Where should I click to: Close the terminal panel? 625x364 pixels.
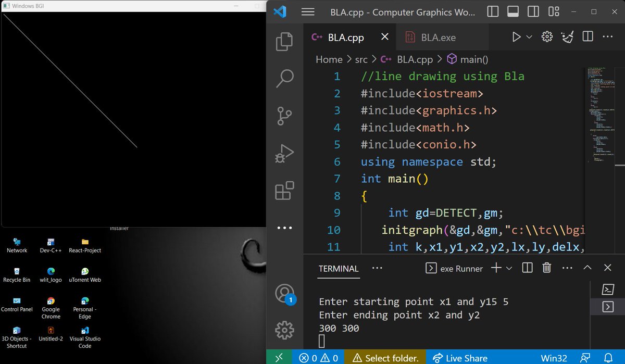[x=607, y=268]
